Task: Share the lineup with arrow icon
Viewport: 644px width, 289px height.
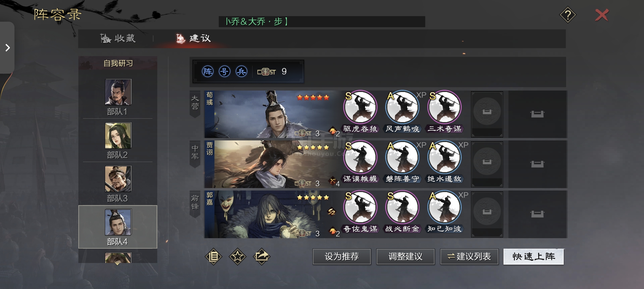Action: tap(261, 256)
